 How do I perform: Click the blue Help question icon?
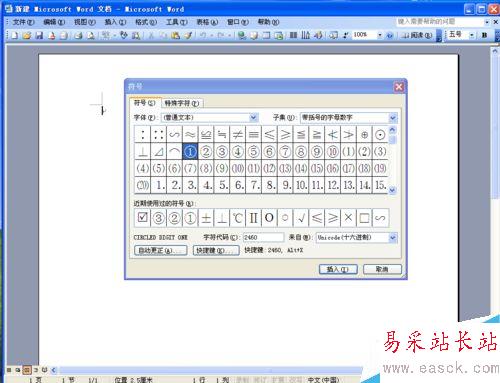point(389,35)
